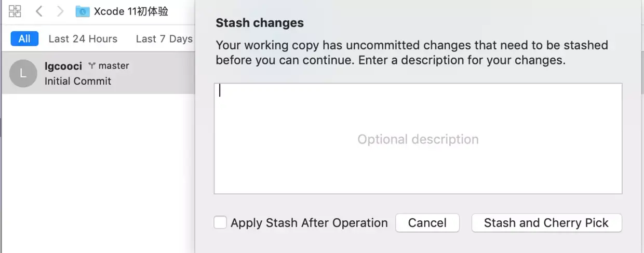Enable the Apply Stash After Operation checkbox
Screen dimensions: 644x253
(x=220, y=223)
